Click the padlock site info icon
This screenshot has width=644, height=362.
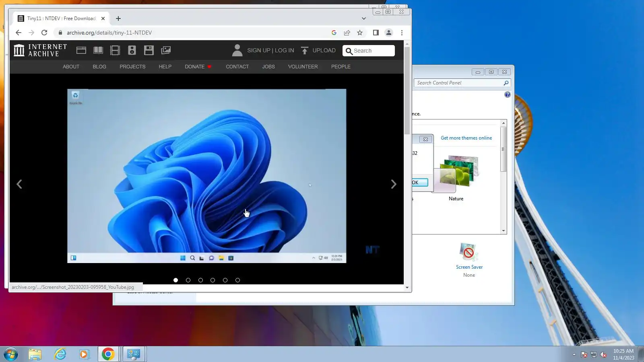point(60,33)
